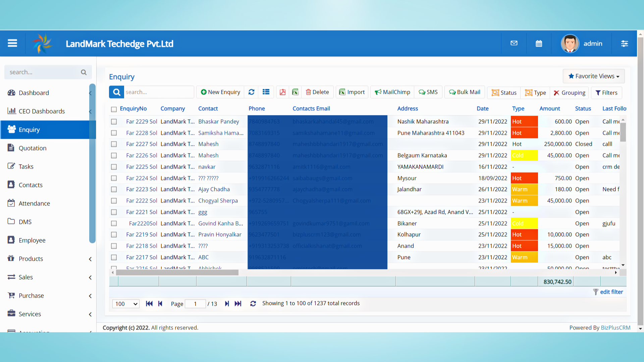Export enquiries using the Excel icon
This screenshot has height=362, width=644.
coord(295,92)
